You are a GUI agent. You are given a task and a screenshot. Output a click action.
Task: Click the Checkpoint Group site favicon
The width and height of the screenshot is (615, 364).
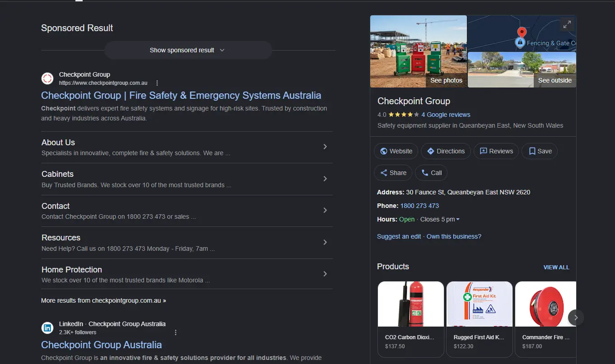[47, 78]
